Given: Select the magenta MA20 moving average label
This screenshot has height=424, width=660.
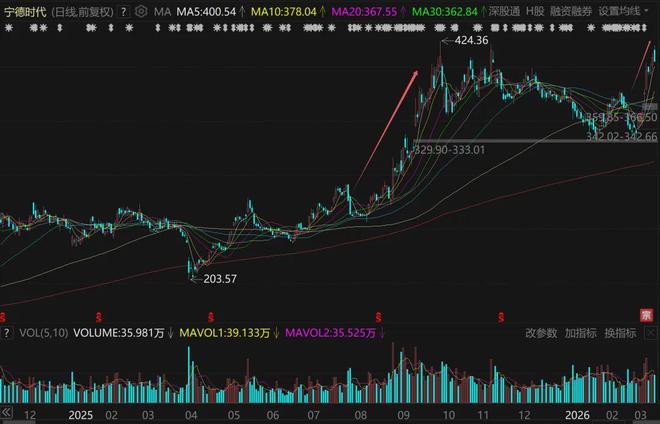Looking at the screenshot, I should pyautogui.click(x=364, y=12).
